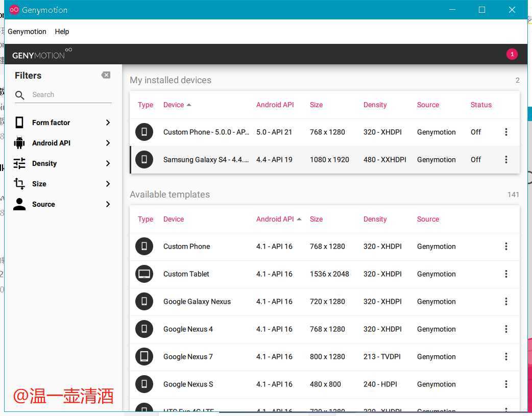Open more options for Custom Phone 5.0.0
Viewport: 532px width, 416px height.
click(x=506, y=132)
